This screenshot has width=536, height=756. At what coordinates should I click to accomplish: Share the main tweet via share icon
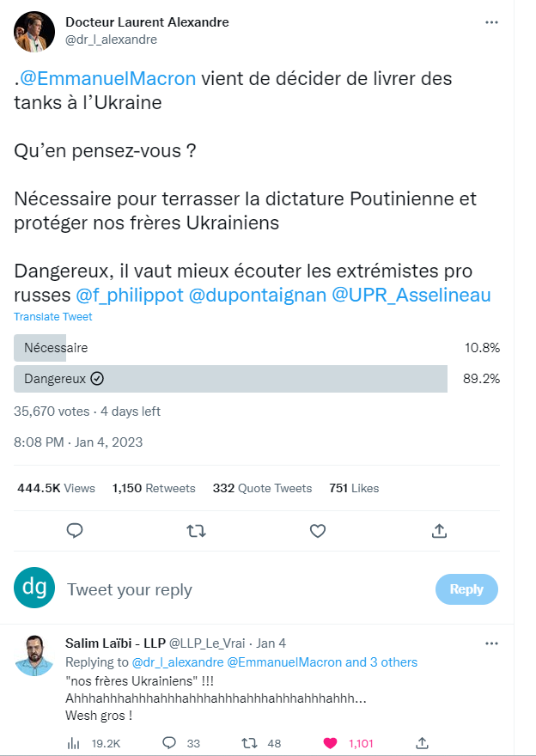point(439,531)
